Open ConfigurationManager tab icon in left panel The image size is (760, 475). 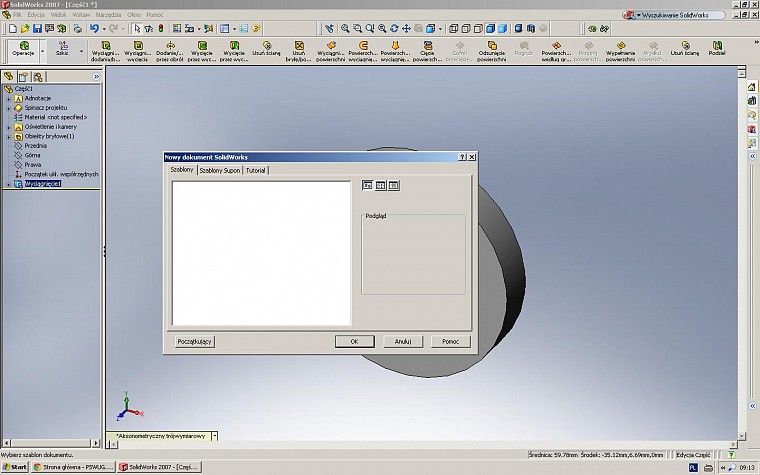tap(38, 77)
